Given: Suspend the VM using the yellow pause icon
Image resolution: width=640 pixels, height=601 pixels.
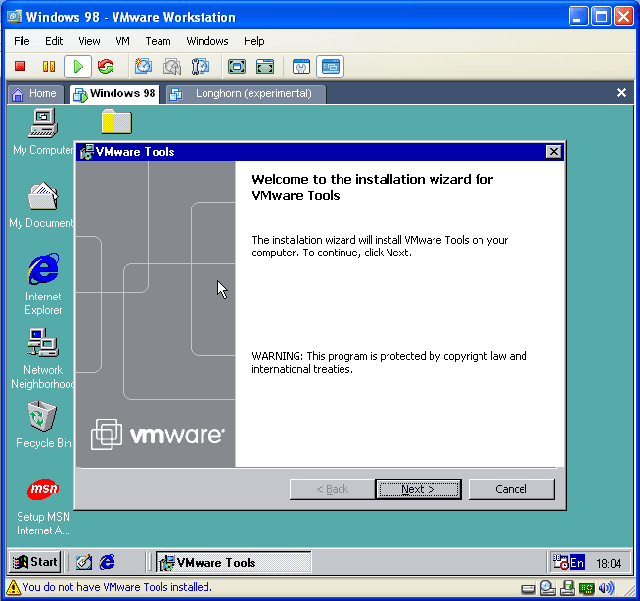Looking at the screenshot, I should click(x=49, y=67).
